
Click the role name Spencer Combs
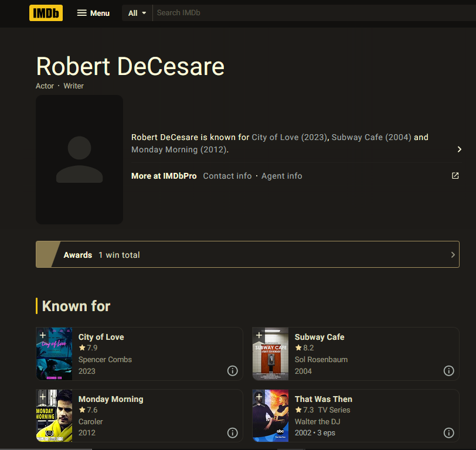pyautogui.click(x=105, y=360)
